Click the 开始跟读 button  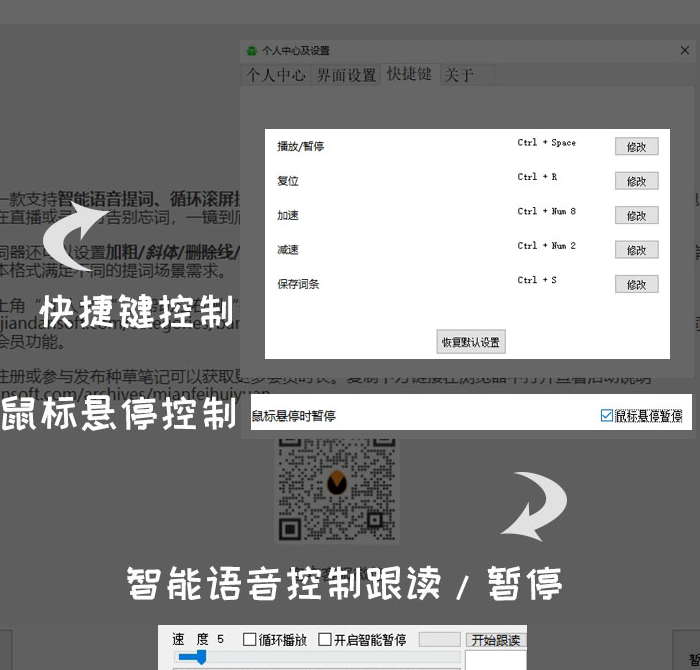pos(497,640)
